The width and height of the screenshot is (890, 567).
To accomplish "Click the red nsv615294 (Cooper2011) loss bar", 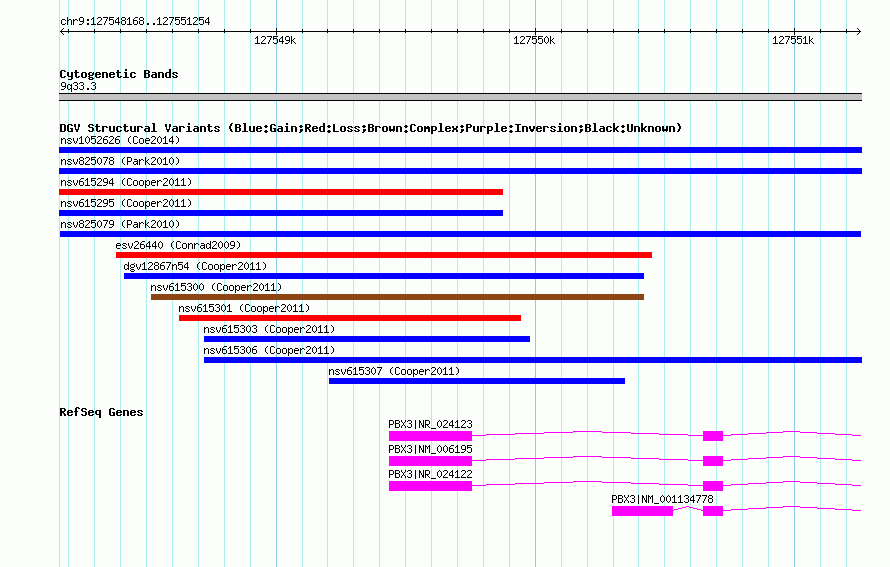I will click(281, 192).
